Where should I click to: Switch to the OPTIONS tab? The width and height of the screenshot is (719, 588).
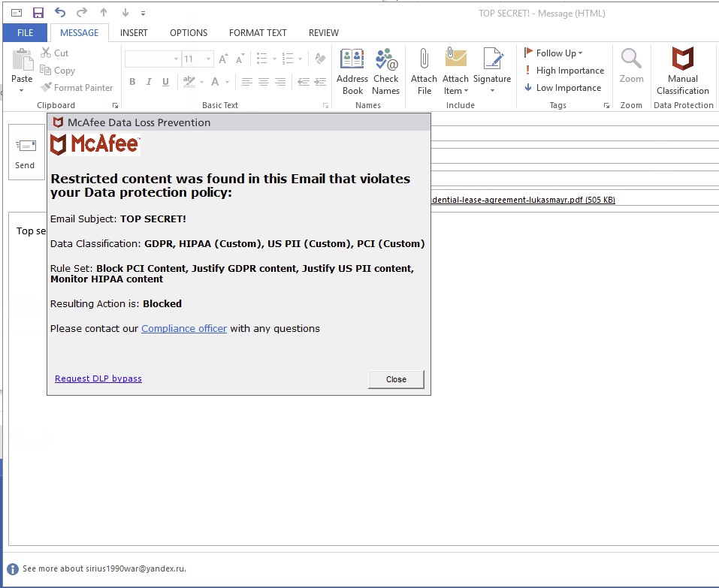coord(189,33)
